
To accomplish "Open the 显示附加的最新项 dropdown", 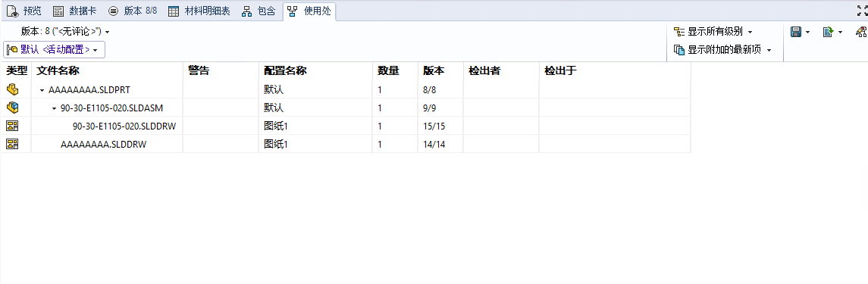I will (x=722, y=50).
